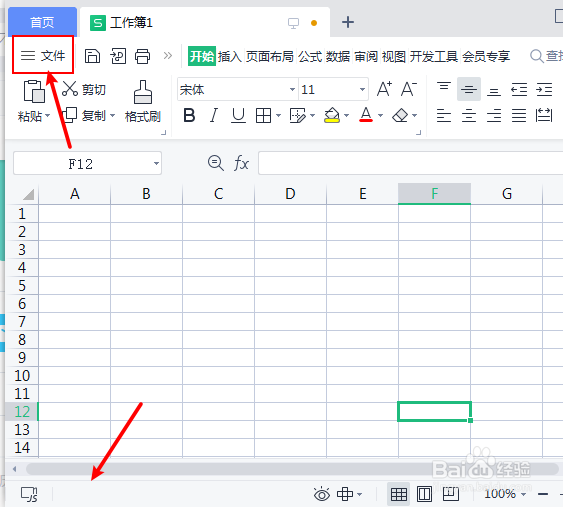Click the Print icon
The width and height of the screenshot is (563, 507).
pyautogui.click(x=143, y=56)
